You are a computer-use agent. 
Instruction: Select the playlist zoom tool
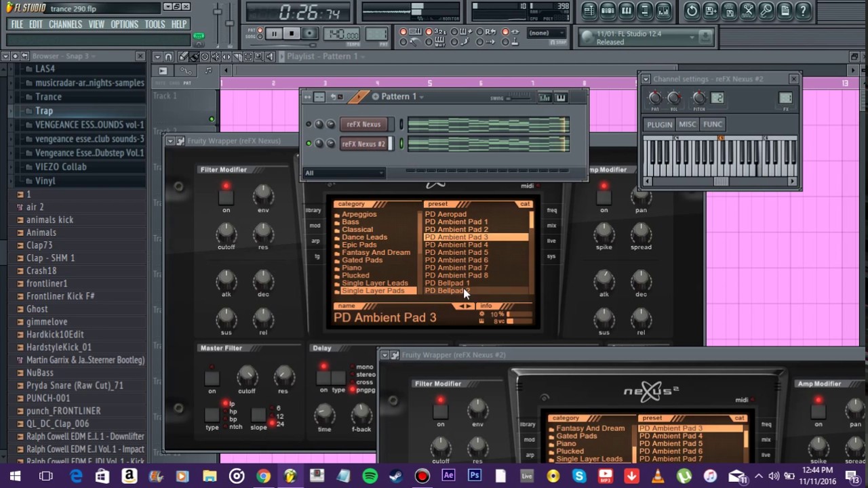point(259,56)
